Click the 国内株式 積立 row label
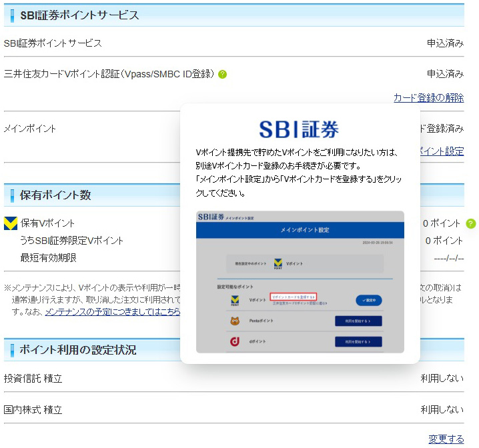The image size is (479, 448). (x=33, y=409)
